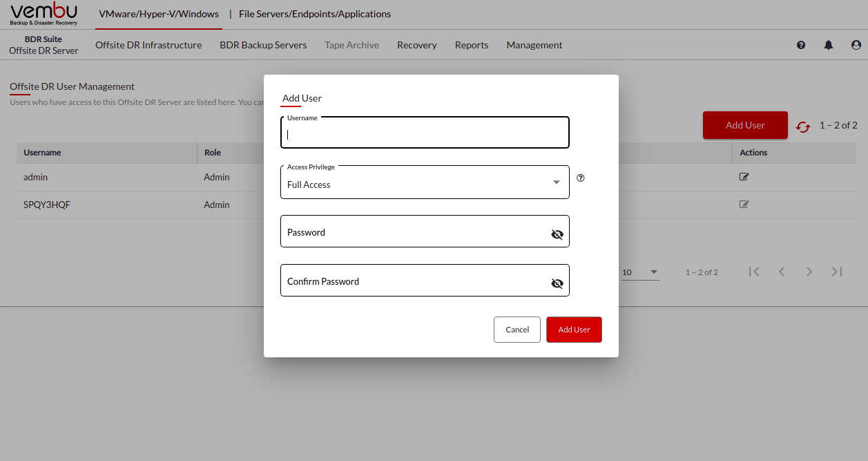Go to last page of user list

click(x=837, y=272)
